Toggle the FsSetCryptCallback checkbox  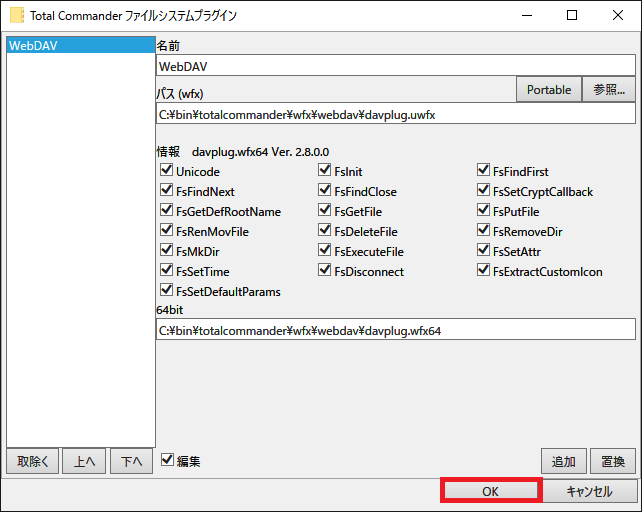coord(483,190)
